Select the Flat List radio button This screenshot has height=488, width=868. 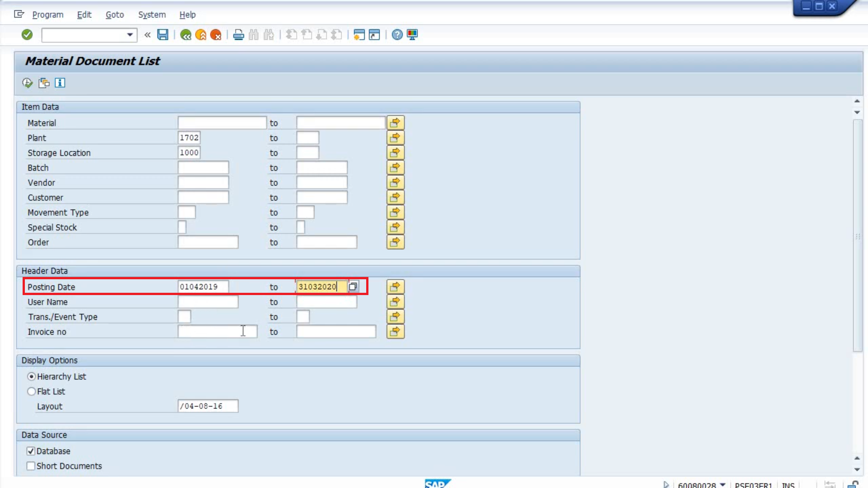pos(31,391)
